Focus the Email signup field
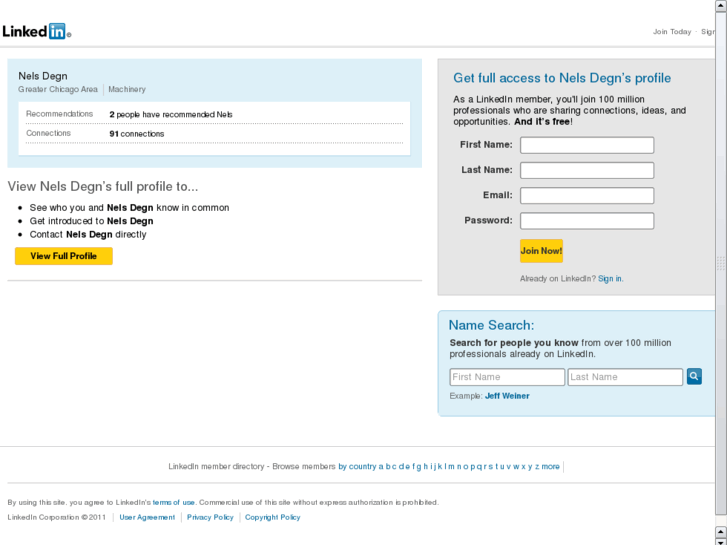This screenshot has width=727, height=545. point(587,195)
